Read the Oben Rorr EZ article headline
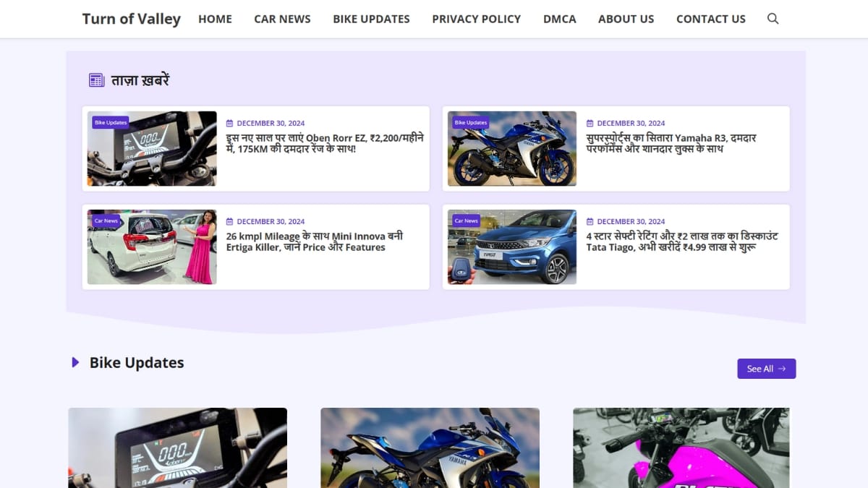 (x=325, y=143)
